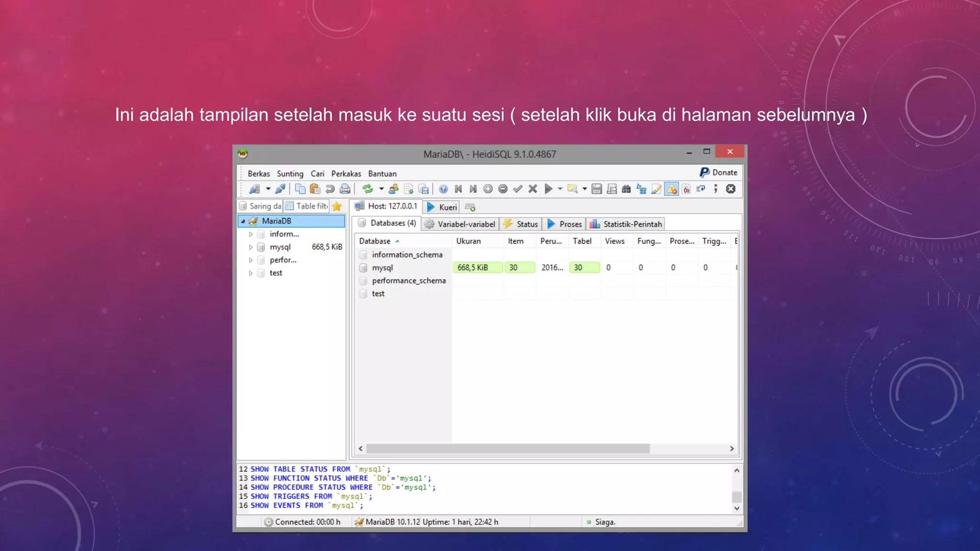Screen dimensions: 980x551
Task: Toggle the BLOB hex display icon
Action: tap(687, 189)
